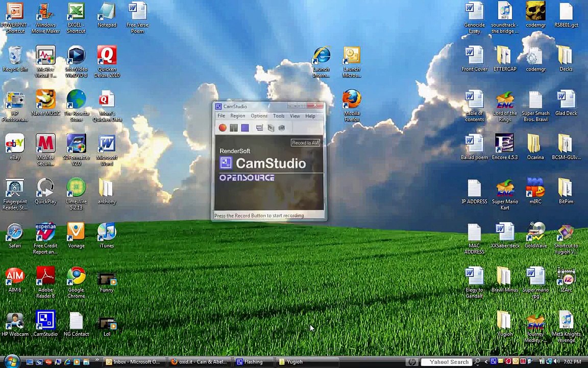This screenshot has width=588, height=368.
Task: Select the Recycle Bin desktop icon
Action: coord(15,59)
